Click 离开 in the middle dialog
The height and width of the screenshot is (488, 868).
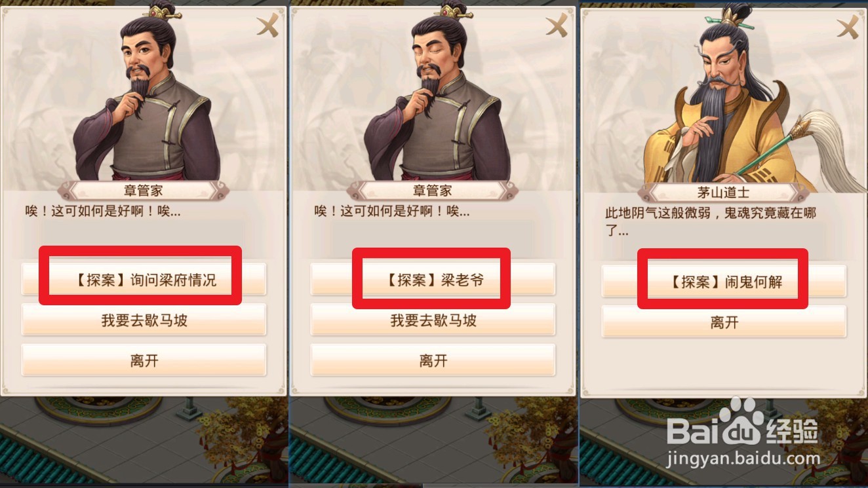click(433, 360)
